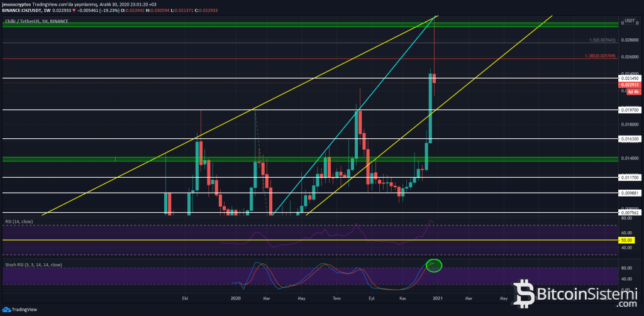Select the Stoch RSI (3, 3, 14, 14, close) label
The height and width of the screenshot is (316, 644).
click(34, 265)
